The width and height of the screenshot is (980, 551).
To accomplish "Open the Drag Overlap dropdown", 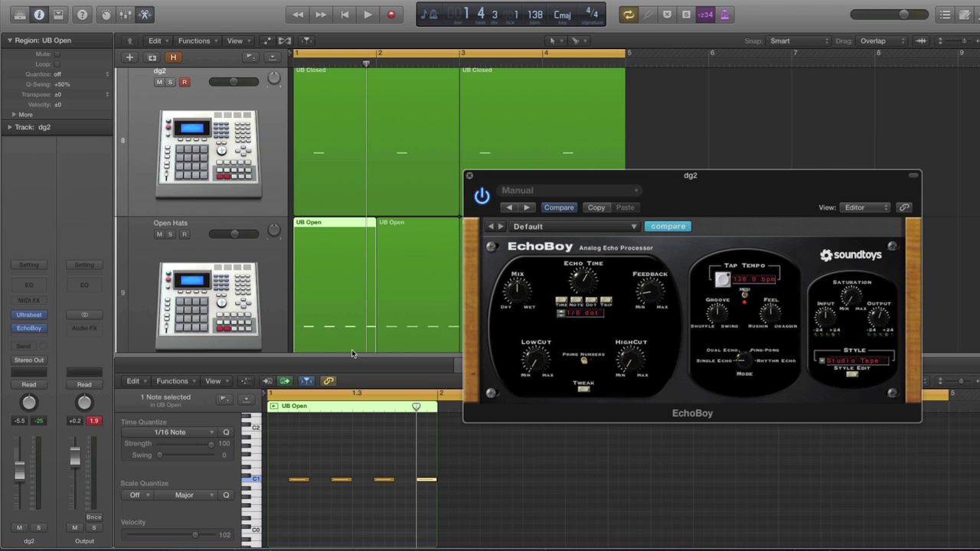I will (x=880, y=41).
